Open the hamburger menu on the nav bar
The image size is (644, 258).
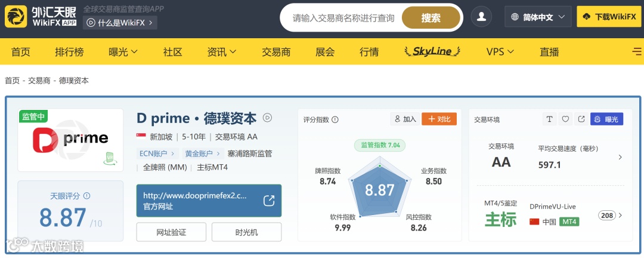[637, 51]
